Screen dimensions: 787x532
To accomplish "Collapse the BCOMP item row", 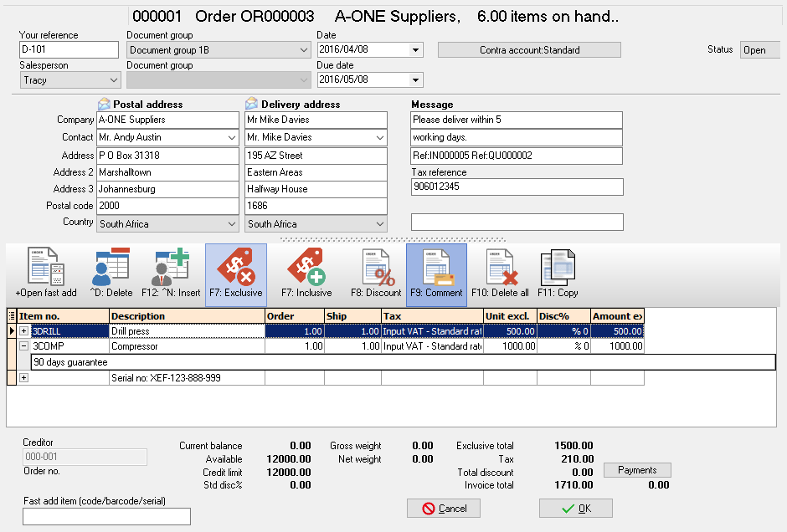I will [24, 345].
